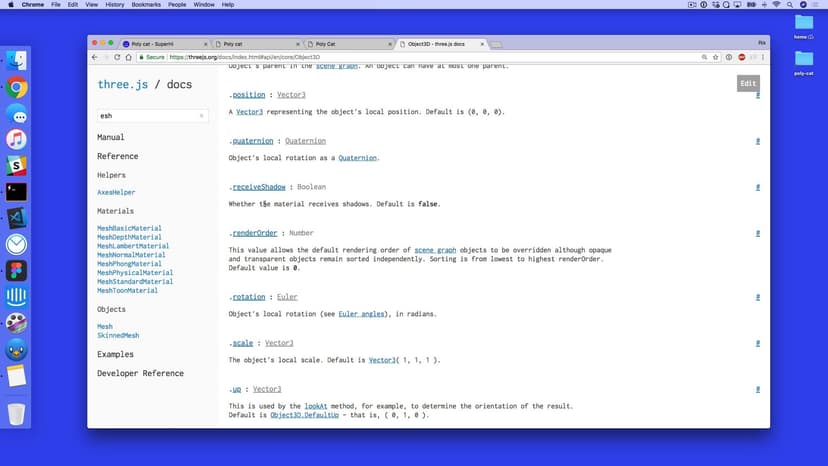Click the Edit button on the docs page
828x466 pixels.
coord(748,83)
